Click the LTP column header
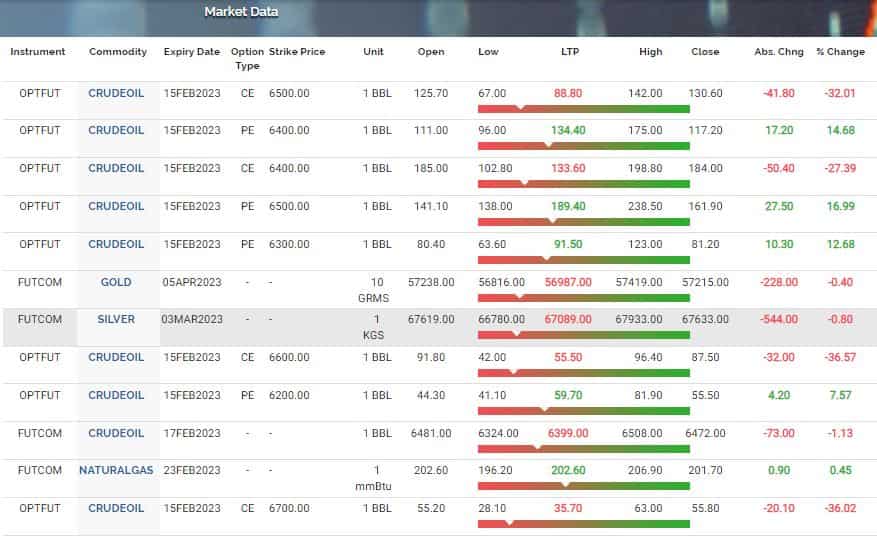 point(570,51)
